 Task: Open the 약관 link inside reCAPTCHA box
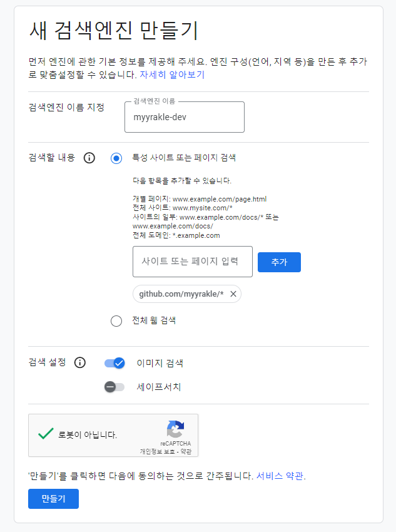click(186, 451)
